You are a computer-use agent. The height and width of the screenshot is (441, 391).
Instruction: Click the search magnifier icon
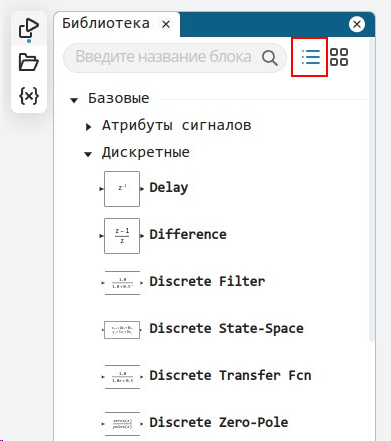point(269,58)
